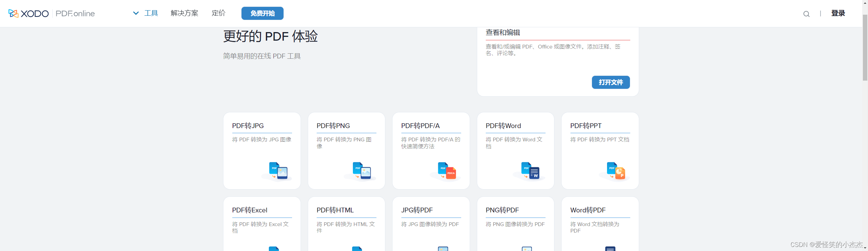
Task: Open the 工具 menu
Action: click(151, 13)
